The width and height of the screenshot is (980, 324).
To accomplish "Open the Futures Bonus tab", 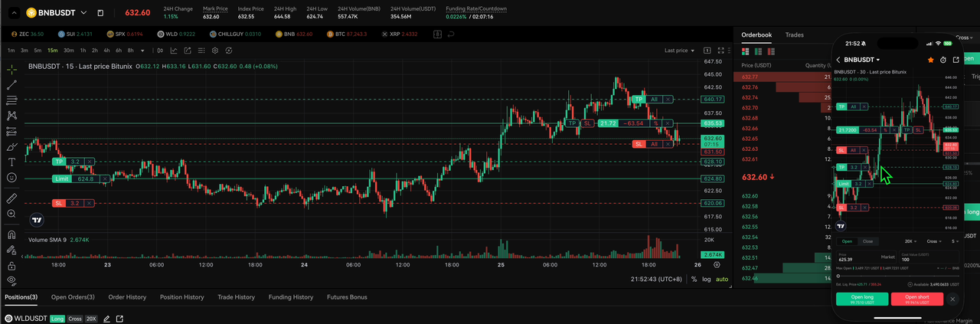I will tap(347, 297).
